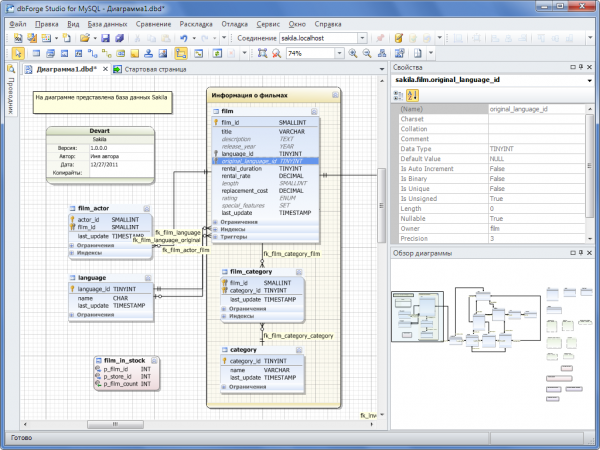Select the pointer tool on diagram toolbar
The width and height of the screenshot is (600, 450).
(x=18, y=53)
